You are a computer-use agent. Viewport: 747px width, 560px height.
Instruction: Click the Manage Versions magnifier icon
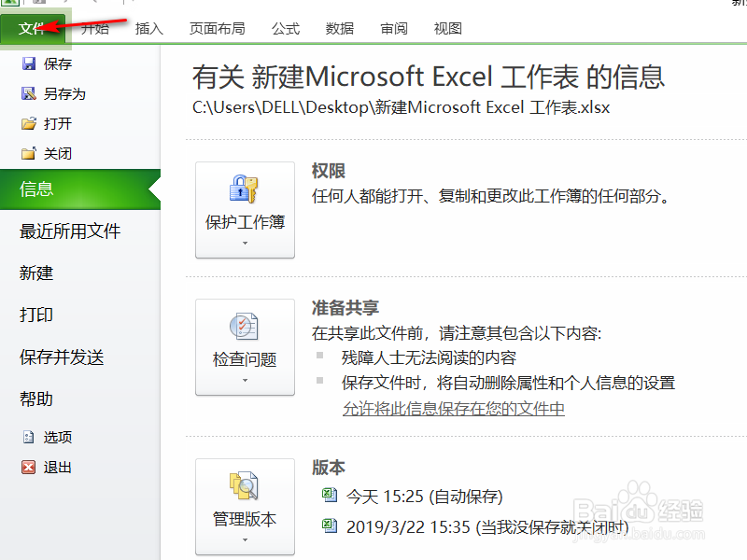[244, 485]
